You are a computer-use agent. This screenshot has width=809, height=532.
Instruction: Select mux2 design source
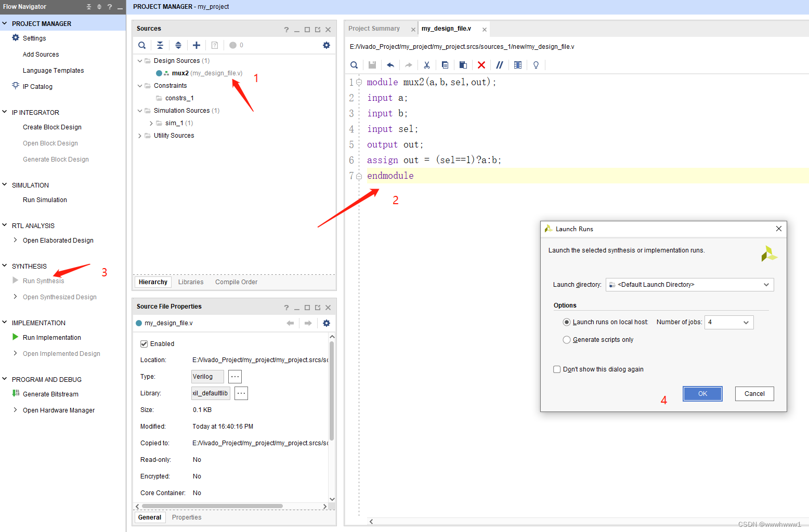point(199,73)
